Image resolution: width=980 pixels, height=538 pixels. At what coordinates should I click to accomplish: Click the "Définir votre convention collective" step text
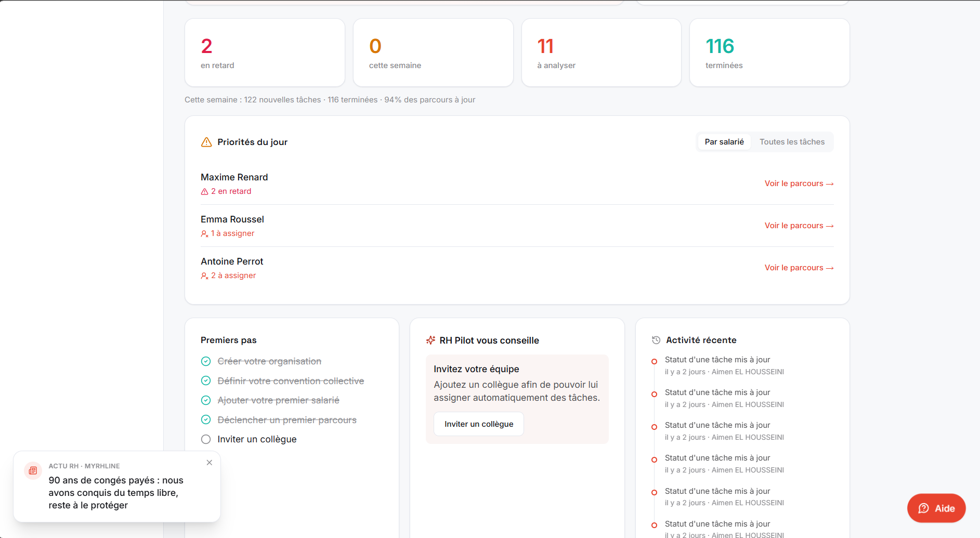pos(291,381)
